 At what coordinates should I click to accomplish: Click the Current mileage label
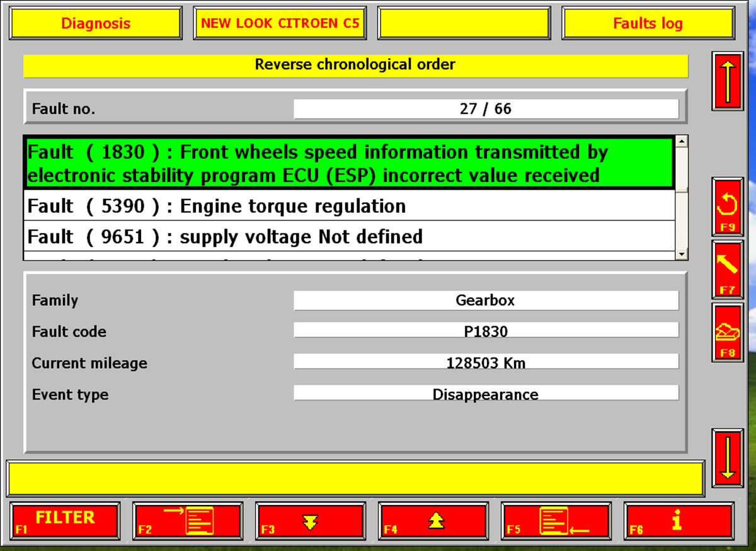pyautogui.click(x=89, y=363)
